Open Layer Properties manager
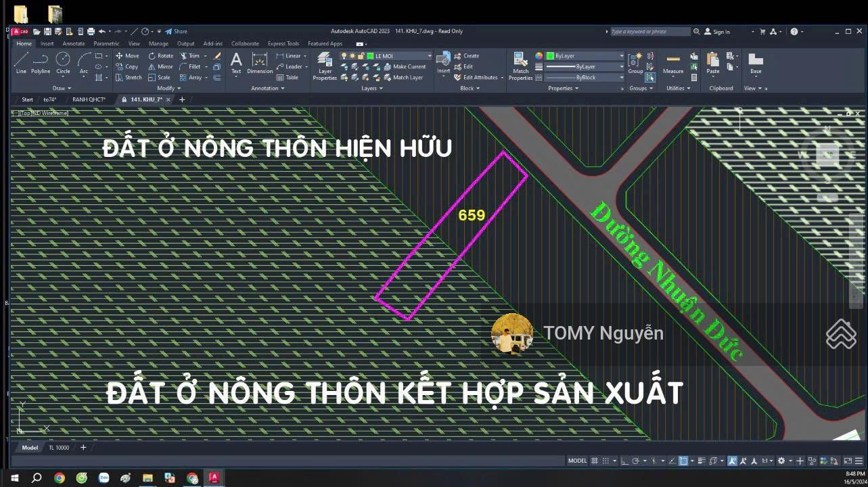The image size is (868, 487). [x=325, y=66]
